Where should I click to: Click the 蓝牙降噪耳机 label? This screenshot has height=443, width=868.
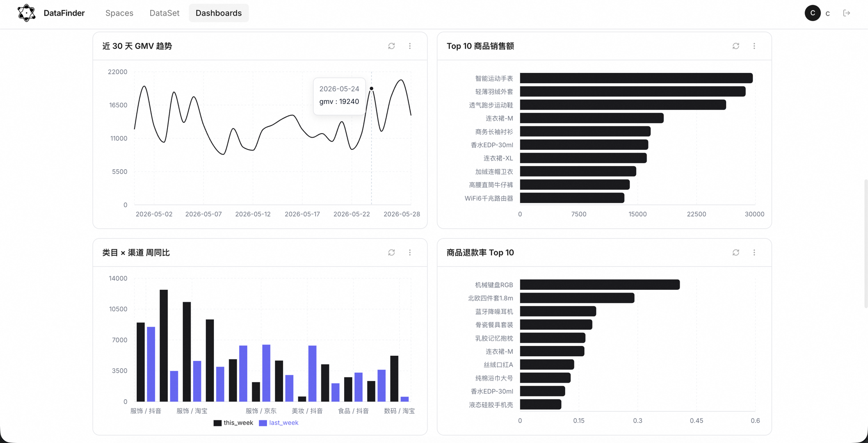[494, 312]
